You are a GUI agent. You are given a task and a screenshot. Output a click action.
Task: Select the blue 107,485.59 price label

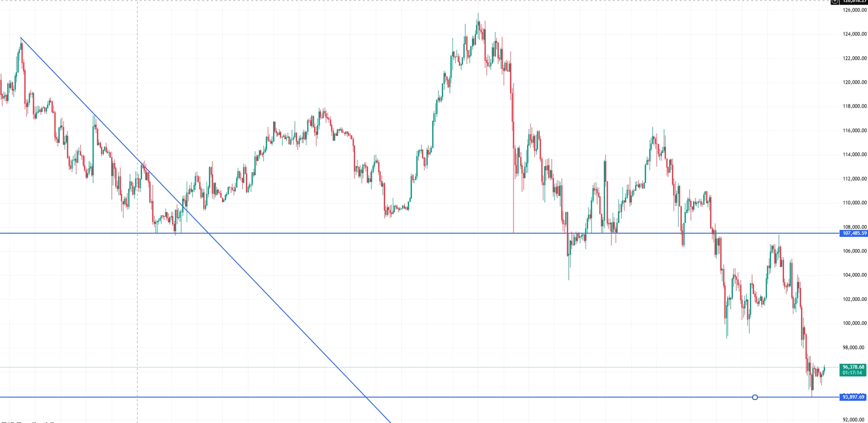click(x=854, y=233)
